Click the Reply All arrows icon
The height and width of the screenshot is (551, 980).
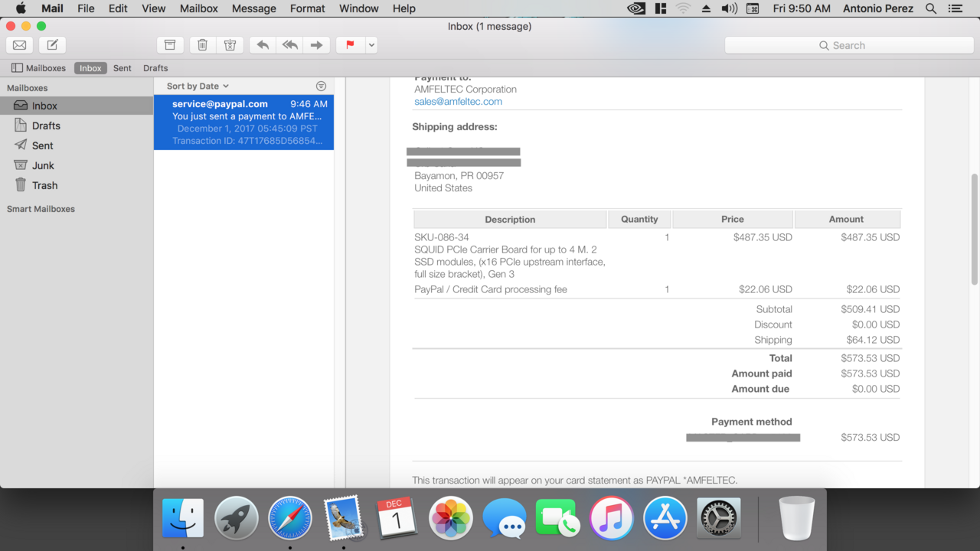coord(289,45)
